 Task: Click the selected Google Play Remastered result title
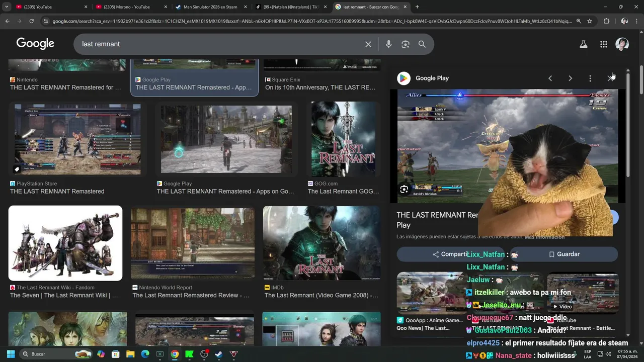coord(194,87)
